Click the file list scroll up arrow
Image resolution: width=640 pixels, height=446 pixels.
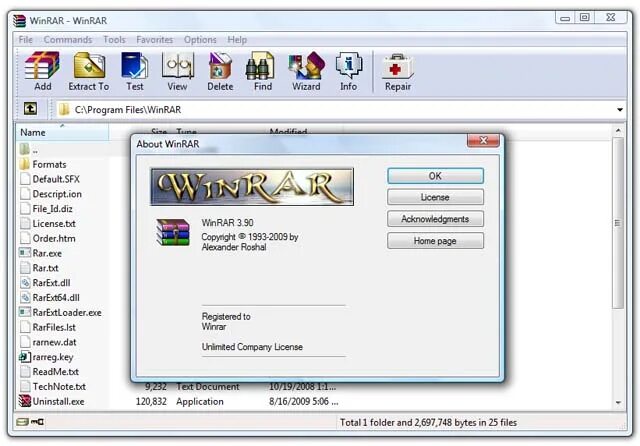tap(618, 131)
